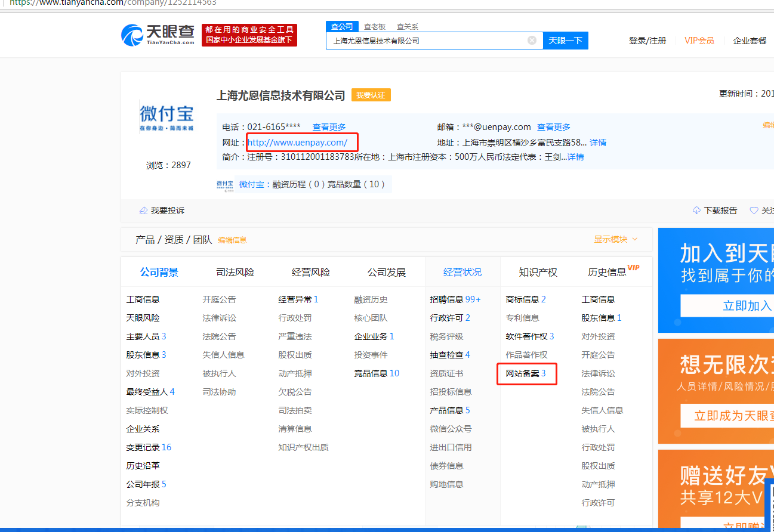Open 网站备案 3 entry
This screenshot has width=774, height=532.
(x=526, y=373)
